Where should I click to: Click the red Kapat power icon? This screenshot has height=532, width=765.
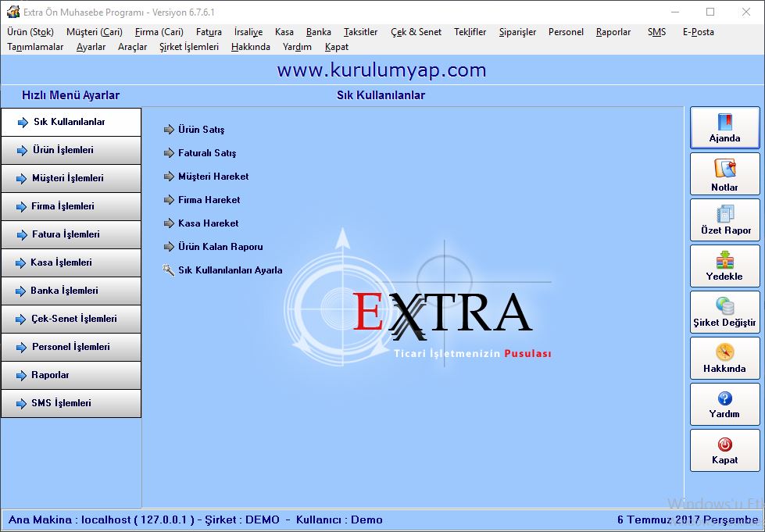pyautogui.click(x=725, y=445)
